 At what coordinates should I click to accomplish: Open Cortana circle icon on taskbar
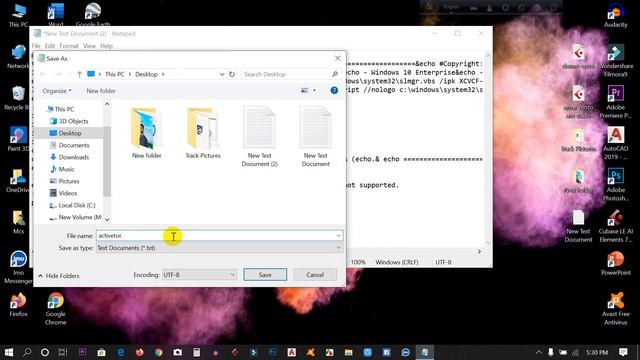(45, 352)
